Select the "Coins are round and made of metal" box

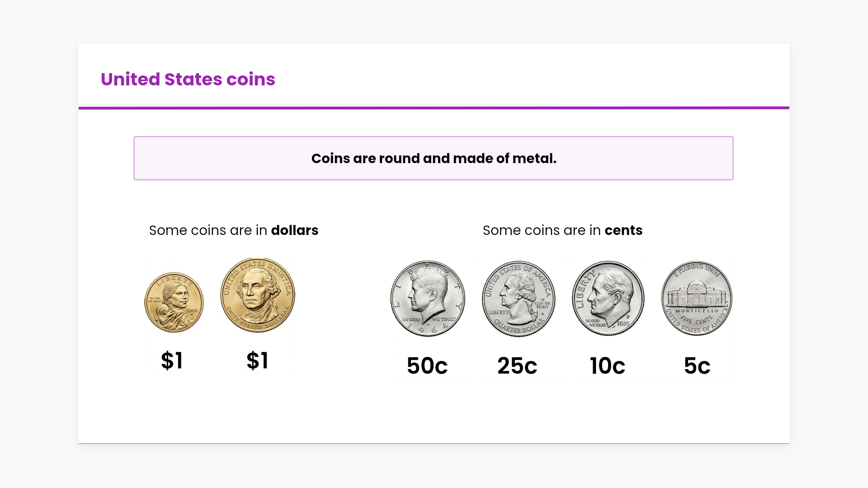[x=433, y=158]
